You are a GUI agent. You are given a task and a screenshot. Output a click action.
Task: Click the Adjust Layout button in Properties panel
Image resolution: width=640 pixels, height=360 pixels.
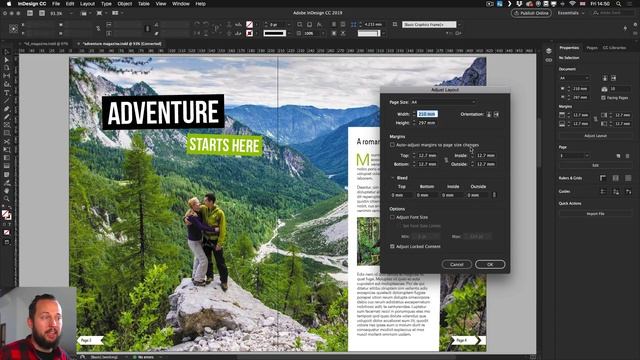[596, 136]
